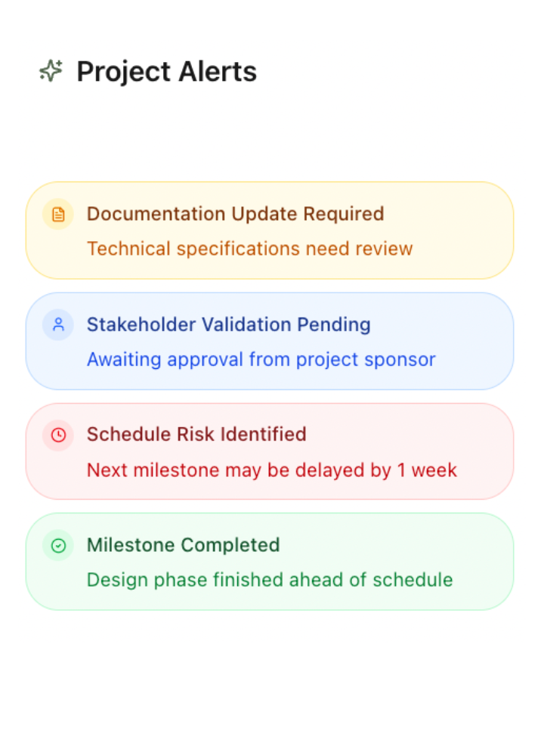Click the Awaiting approval from project sponsor link
This screenshot has width=544, height=756.
coord(261,359)
